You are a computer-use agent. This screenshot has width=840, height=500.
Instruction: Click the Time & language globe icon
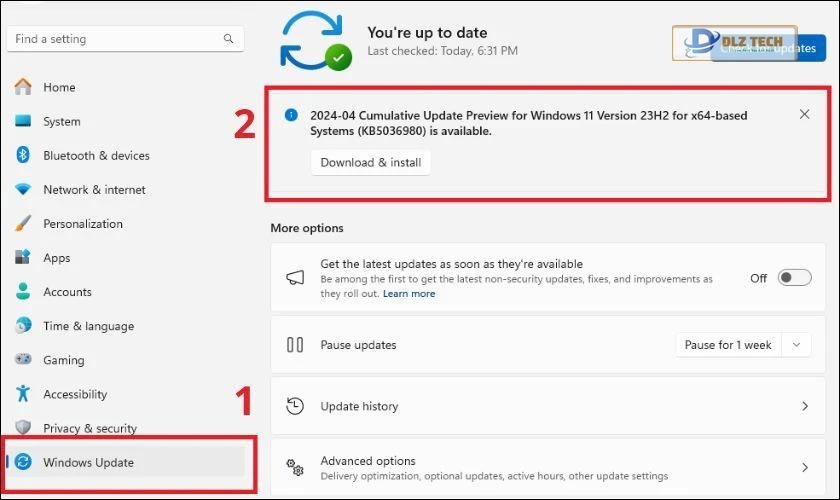23,326
